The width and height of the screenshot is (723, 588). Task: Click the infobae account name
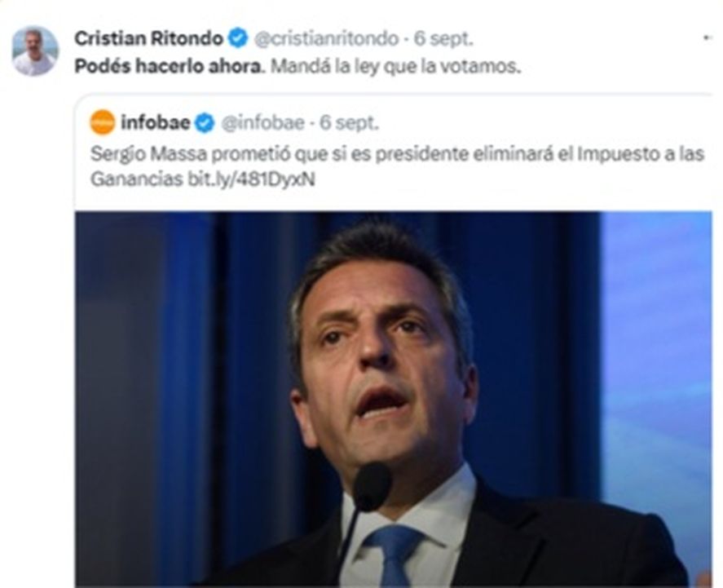pos(156,122)
